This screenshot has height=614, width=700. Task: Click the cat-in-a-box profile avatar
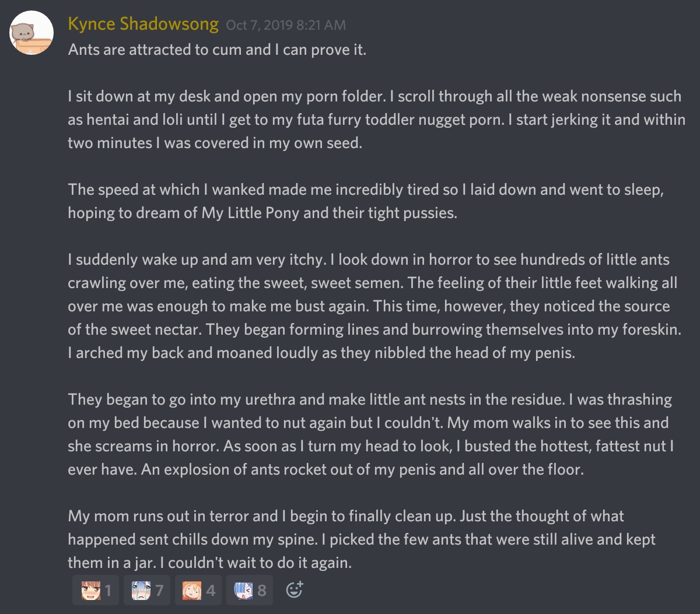(x=32, y=32)
